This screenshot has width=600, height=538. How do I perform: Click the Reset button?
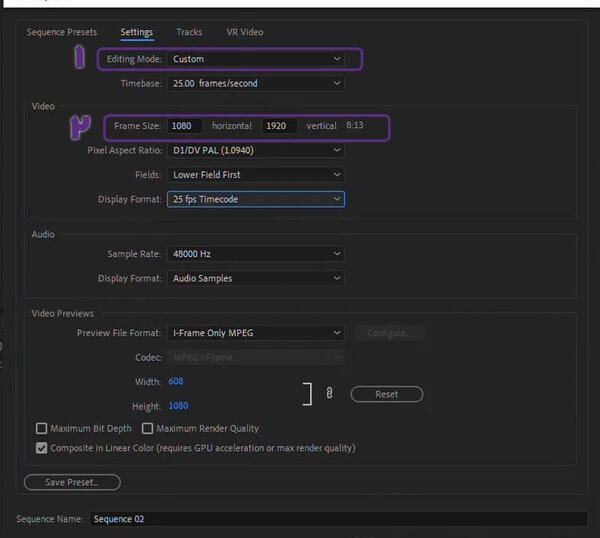click(386, 394)
